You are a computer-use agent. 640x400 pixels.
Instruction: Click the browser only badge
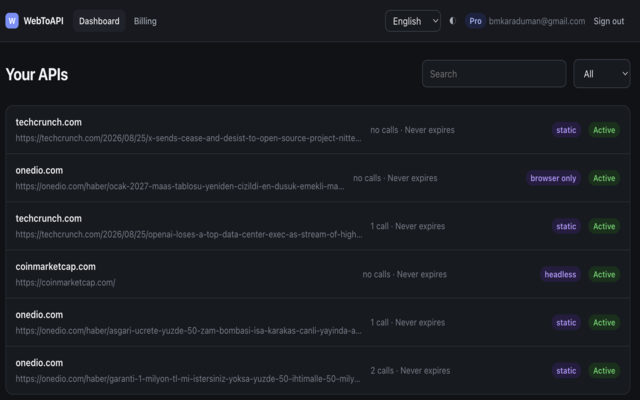[x=553, y=178]
